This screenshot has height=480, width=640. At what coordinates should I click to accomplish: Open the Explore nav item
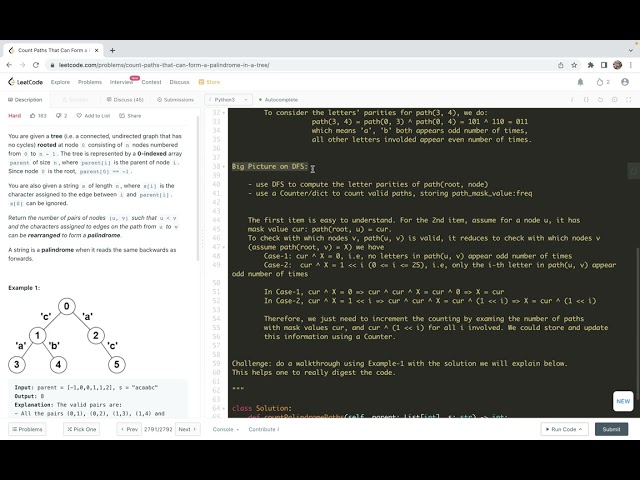tap(60, 82)
